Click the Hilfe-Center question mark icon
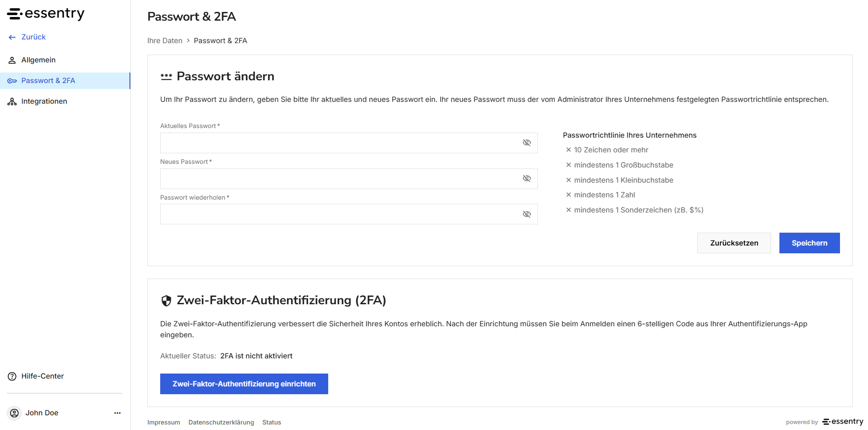The image size is (868, 430). [12, 376]
